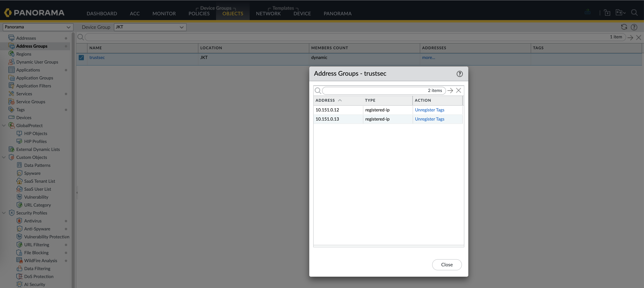Sort by the ADDRESS column header

tap(325, 100)
